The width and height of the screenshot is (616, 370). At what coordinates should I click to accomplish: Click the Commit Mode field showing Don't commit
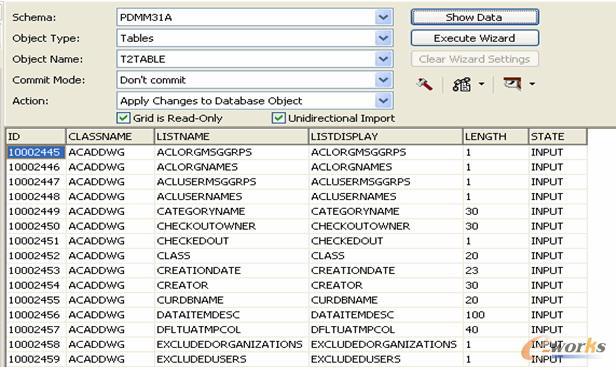[x=255, y=80]
